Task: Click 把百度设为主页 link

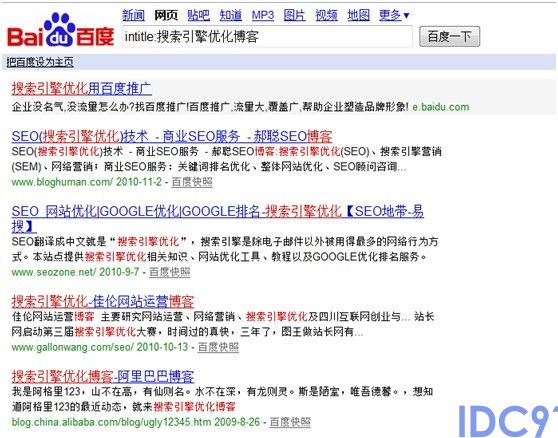Action: pyautogui.click(x=40, y=62)
